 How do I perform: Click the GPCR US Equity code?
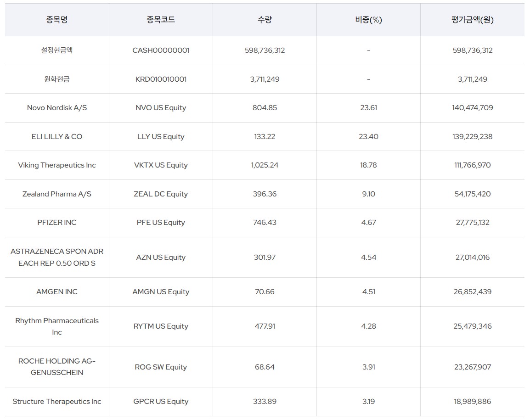tap(161, 402)
